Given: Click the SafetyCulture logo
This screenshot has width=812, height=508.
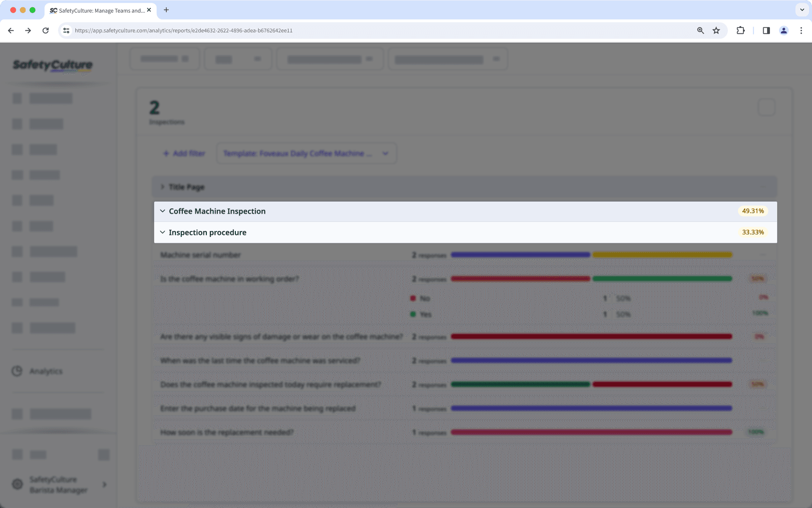Looking at the screenshot, I should pyautogui.click(x=53, y=65).
